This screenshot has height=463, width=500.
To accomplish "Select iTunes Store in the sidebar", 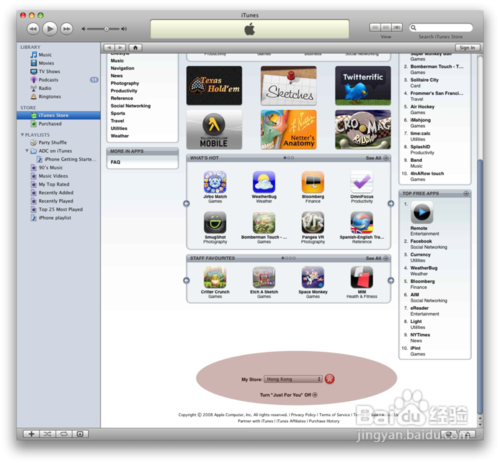I will pyautogui.click(x=58, y=115).
